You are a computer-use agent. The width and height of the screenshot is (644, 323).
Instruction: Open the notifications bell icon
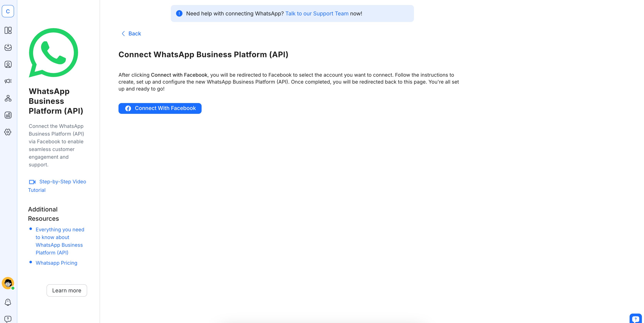pyautogui.click(x=8, y=302)
